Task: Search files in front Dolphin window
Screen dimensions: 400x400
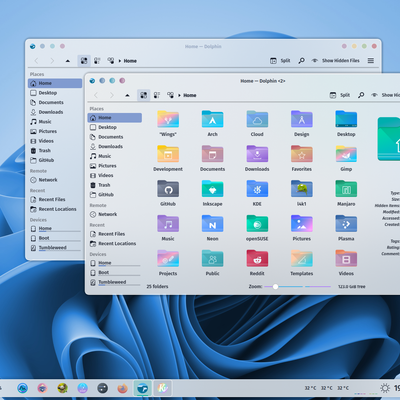Action: (361, 95)
